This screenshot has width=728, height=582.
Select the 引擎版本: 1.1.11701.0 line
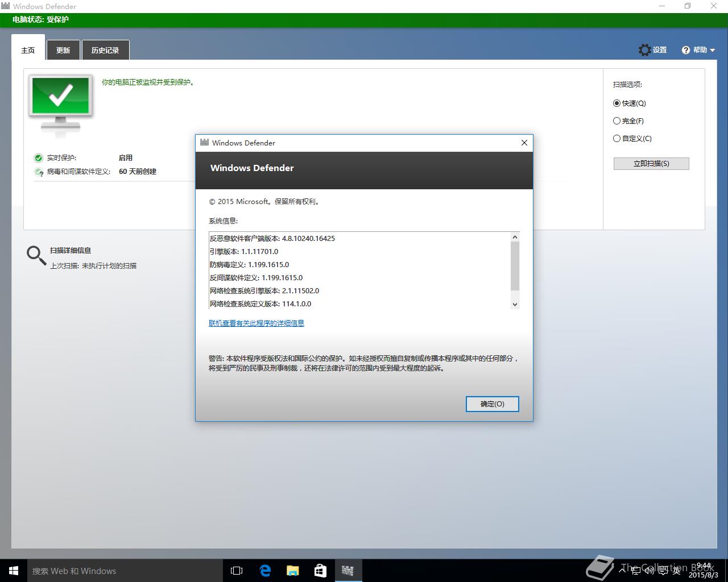tap(244, 252)
